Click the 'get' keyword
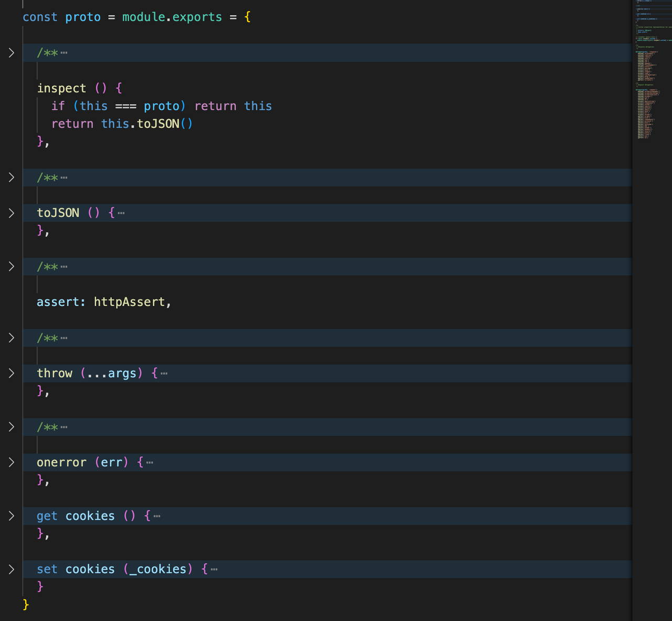This screenshot has width=672, height=621. pos(47,516)
